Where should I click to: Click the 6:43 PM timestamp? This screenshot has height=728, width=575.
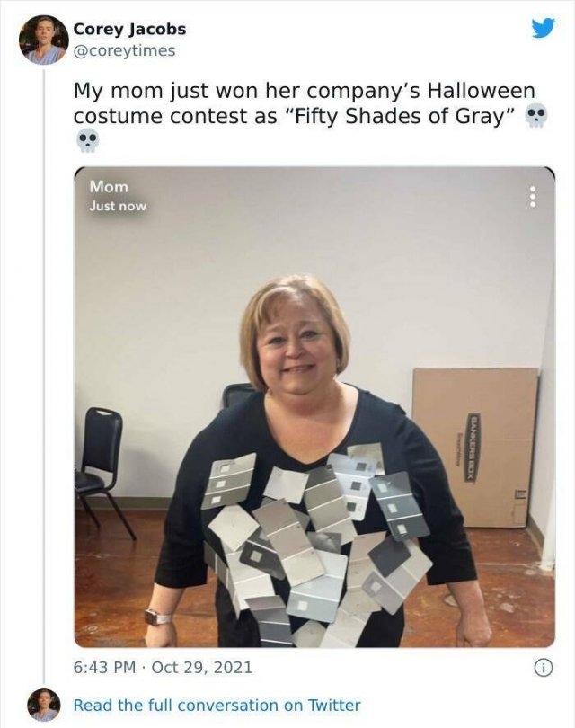[105, 668]
